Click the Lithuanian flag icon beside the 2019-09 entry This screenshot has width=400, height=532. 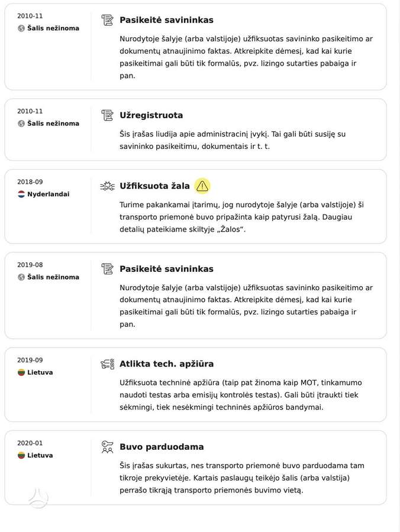tap(21, 372)
